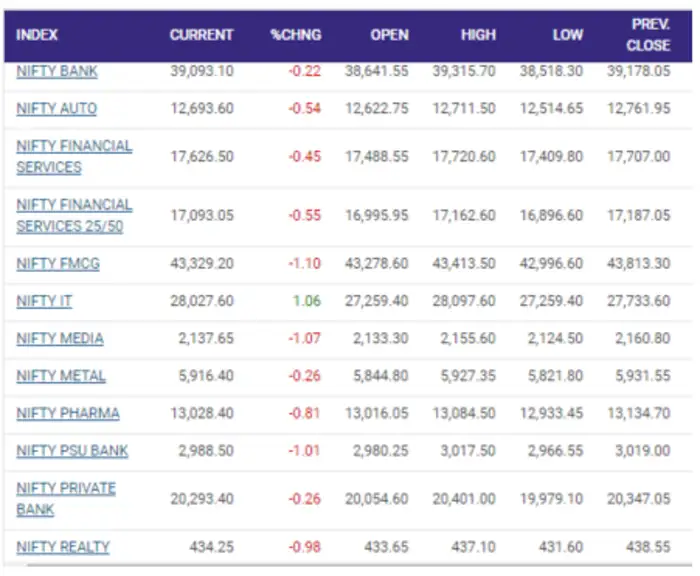This screenshot has width=700, height=576.
Task: Open the NIFTY PHARMA index link
Action: click(x=68, y=413)
